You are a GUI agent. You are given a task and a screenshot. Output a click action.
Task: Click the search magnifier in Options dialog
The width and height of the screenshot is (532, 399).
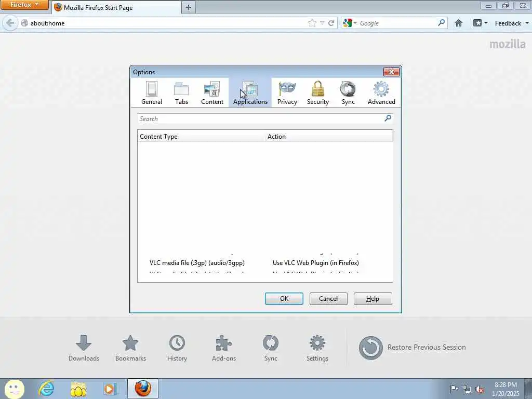click(x=388, y=118)
